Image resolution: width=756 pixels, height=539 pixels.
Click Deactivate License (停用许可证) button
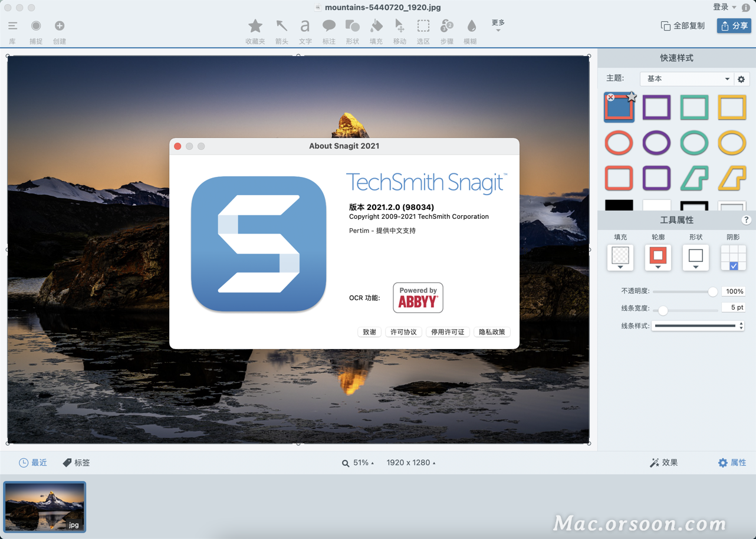(x=448, y=332)
